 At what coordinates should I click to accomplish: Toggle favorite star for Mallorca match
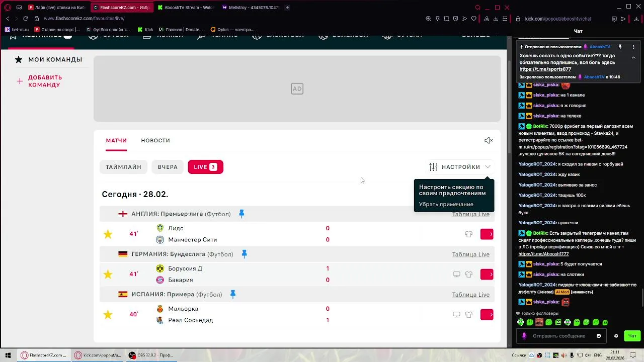coord(108,314)
